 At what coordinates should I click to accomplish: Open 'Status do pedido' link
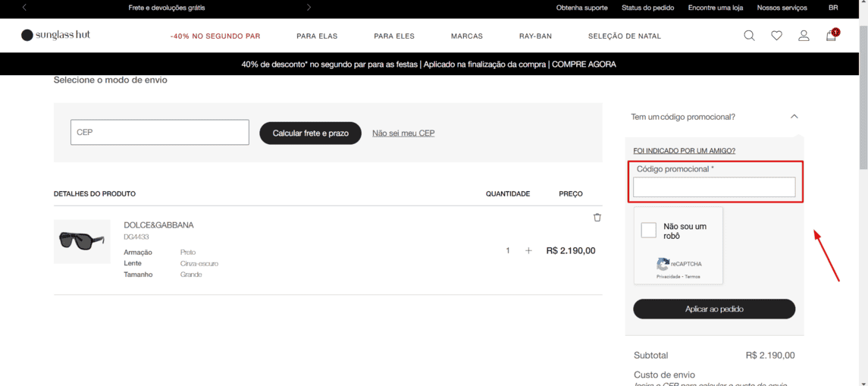click(647, 8)
